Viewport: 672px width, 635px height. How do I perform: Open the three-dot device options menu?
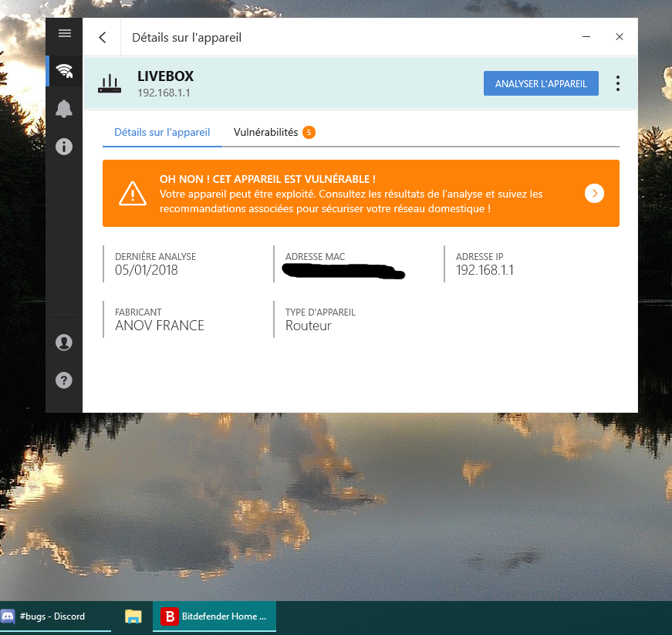coord(617,83)
